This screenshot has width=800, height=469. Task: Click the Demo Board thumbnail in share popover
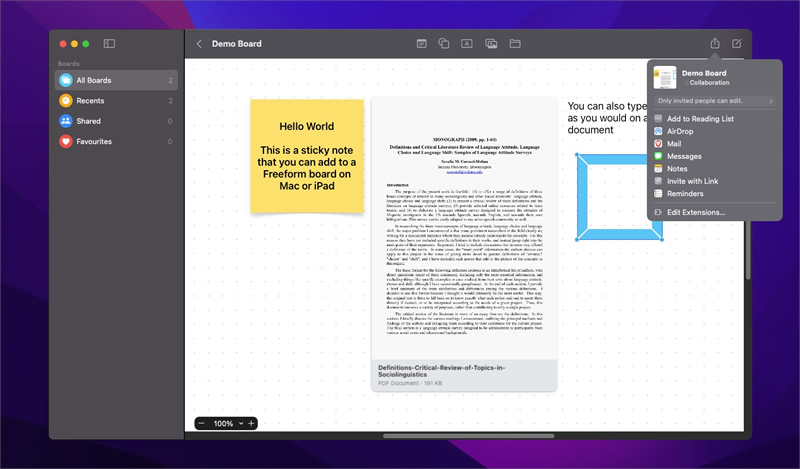point(665,78)
